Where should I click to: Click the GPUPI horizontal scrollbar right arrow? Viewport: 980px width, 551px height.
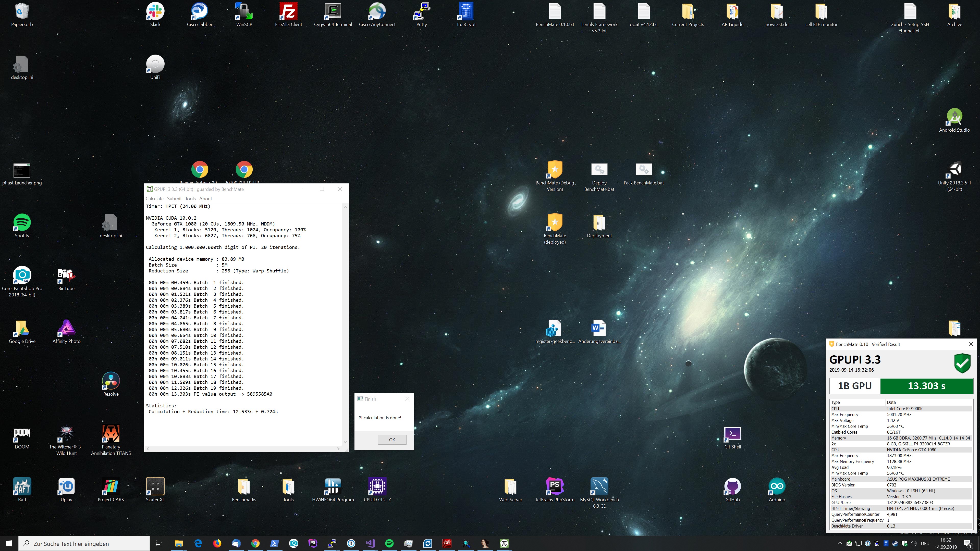pos(338,449)
